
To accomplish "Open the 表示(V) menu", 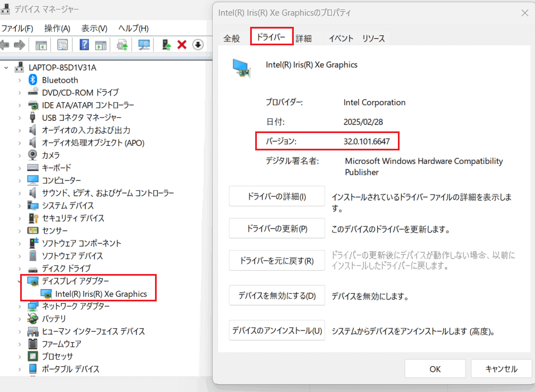I will coord(94,29).
